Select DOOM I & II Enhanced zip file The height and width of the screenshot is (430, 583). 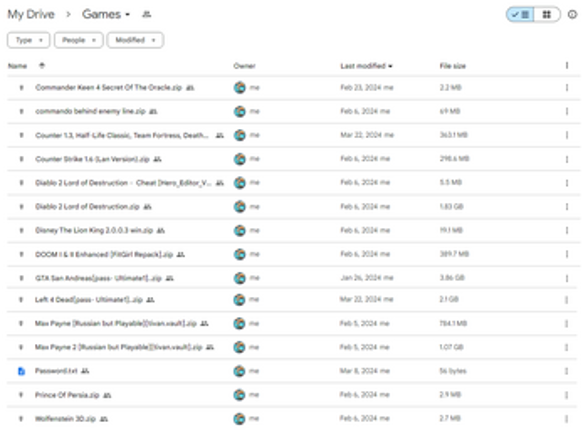pos(104,254)
